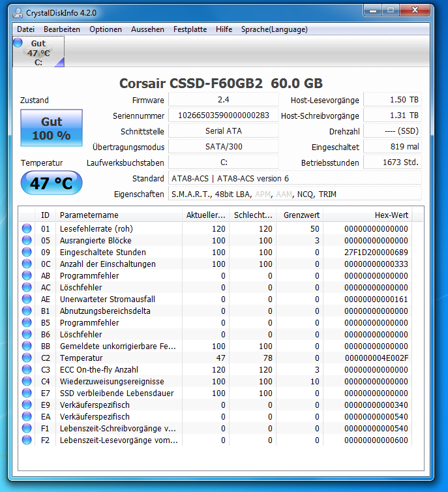The width and height of the screenshot is (448, 492).
Task: Click the Aktueller... column header
Action: pos(205,215)
